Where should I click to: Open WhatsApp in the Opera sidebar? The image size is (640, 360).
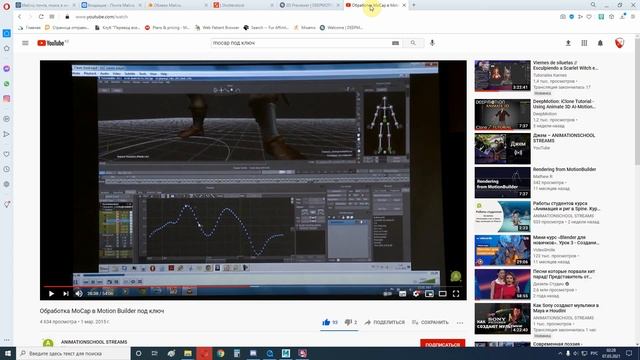(7, 84)
